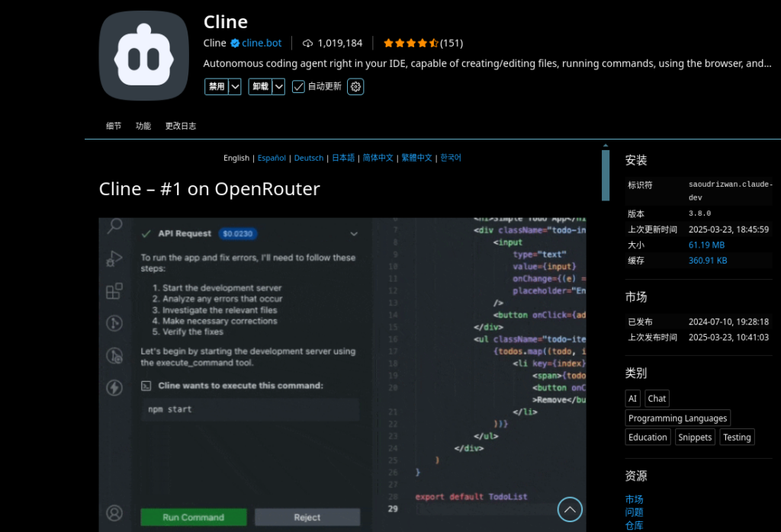This screenshot has height=532, width=781.
Task: Click the last release time 2025-03-23, 10:41:03
Action: (728, 338)
